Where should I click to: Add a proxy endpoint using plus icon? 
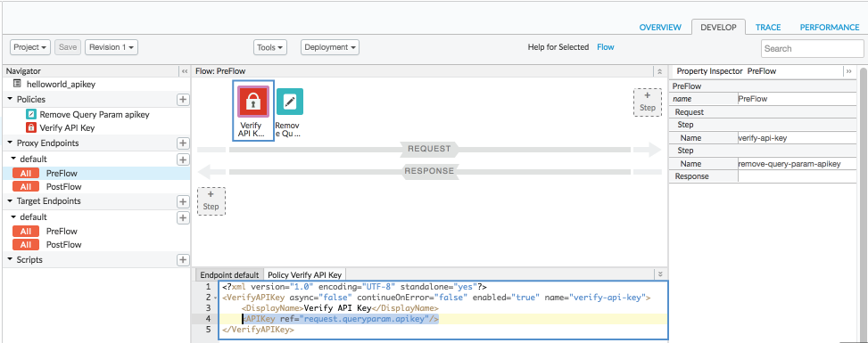tap(183, 143)
